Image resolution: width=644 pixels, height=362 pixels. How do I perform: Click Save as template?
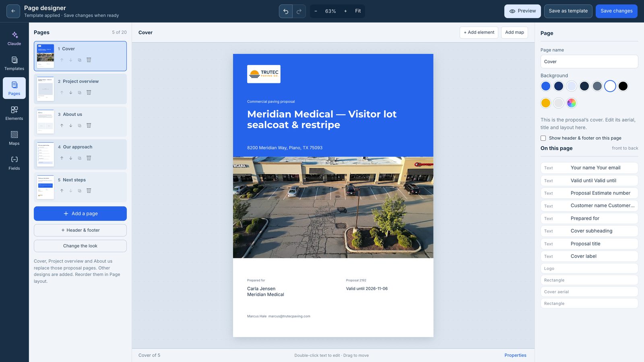[568, 11]
